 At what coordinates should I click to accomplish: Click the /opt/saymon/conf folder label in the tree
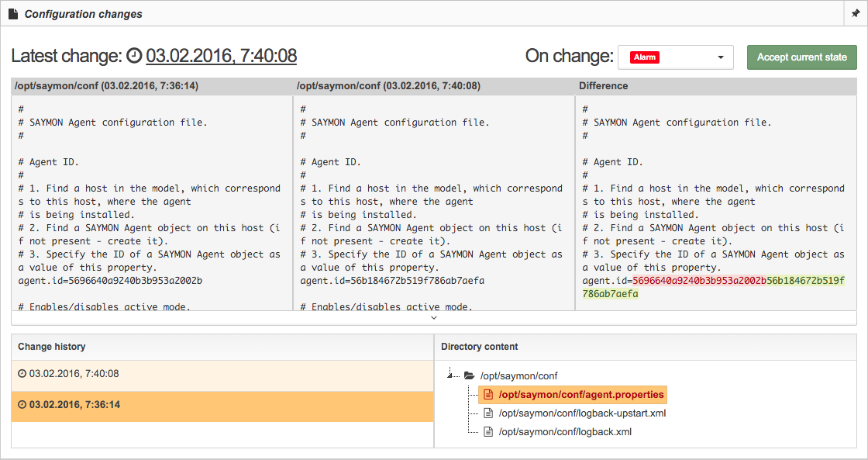point(518,375)
